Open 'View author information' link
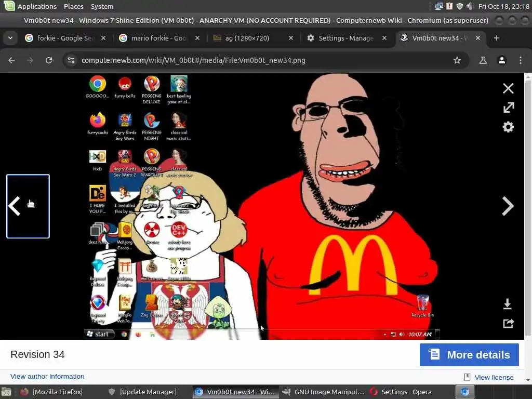 click(x=47, y=376)
